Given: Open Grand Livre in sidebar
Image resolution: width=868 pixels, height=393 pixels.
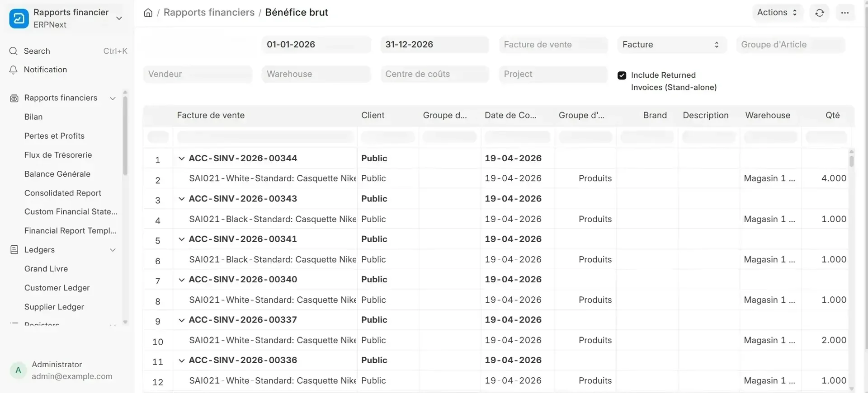Looking at the screenshot, I should (x=46, y=269).
